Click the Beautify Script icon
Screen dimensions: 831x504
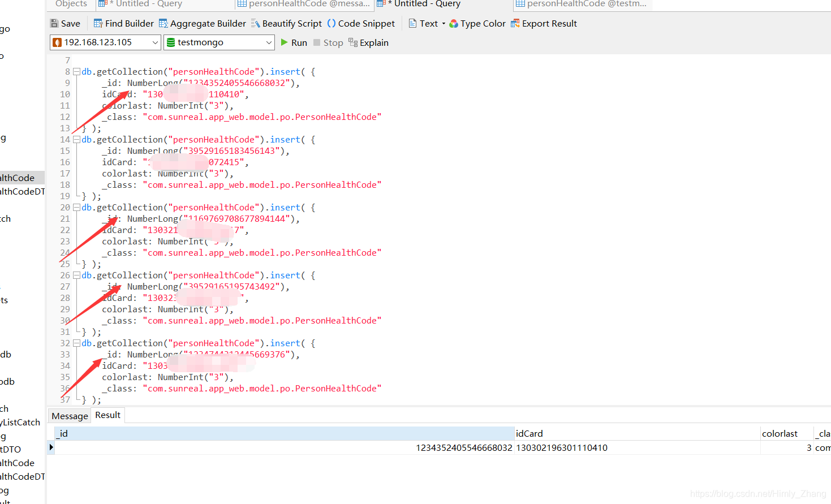tap(255, 23)
